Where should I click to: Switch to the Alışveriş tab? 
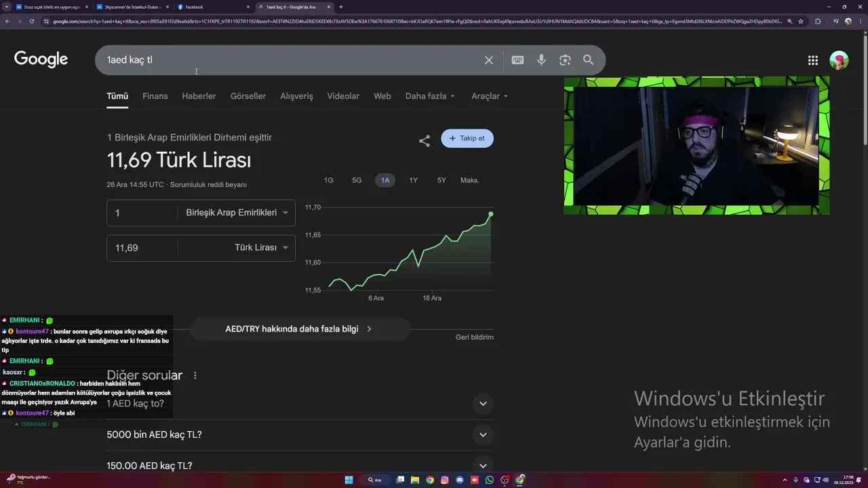coord(296,96)
